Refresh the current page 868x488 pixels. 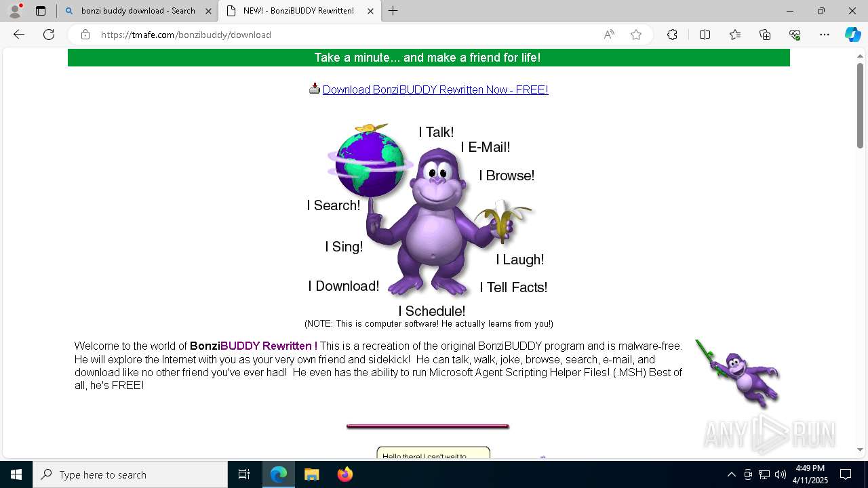49,35
